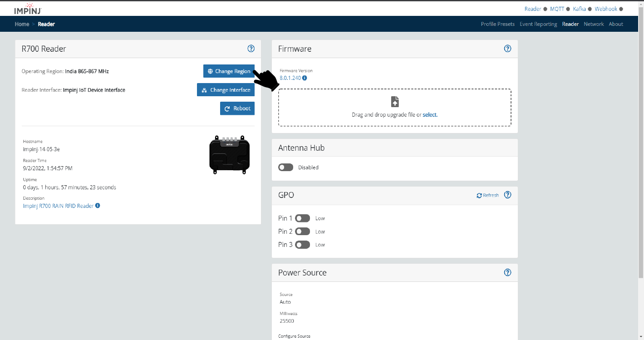
Task: Click info icon beside reader description
Action: (98, 206)
